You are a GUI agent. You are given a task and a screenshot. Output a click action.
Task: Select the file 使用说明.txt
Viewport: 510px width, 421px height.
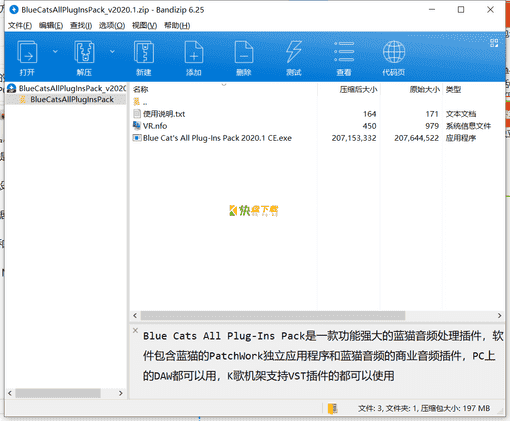click(164, 114)
